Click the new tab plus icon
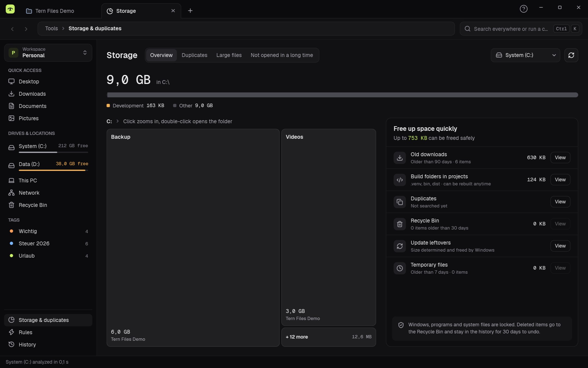 click(x=190, y=11)
